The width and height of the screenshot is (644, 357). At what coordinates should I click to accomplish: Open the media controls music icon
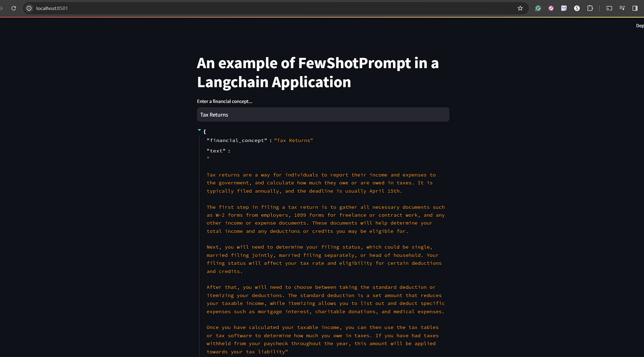[x=622, y=8]
